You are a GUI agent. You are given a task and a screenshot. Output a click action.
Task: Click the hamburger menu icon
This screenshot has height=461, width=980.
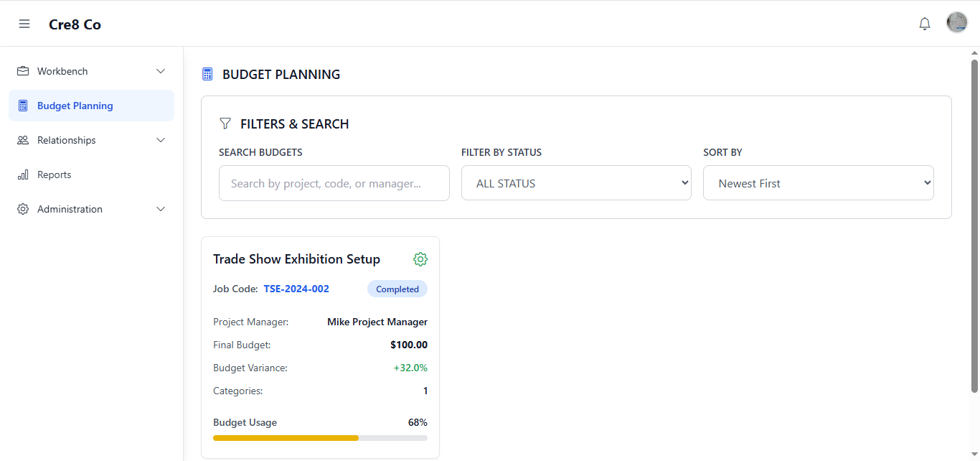tap(24, 24)
